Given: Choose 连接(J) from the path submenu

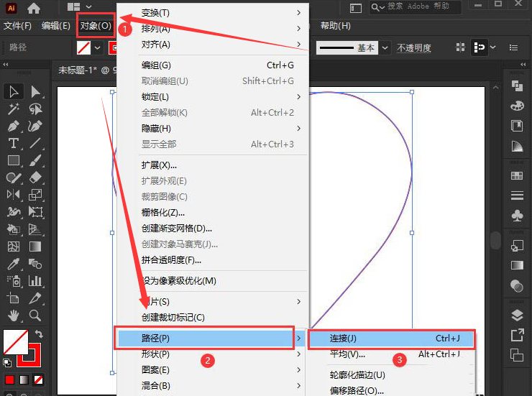Looking at the screenshot, I should click(392, 339).
